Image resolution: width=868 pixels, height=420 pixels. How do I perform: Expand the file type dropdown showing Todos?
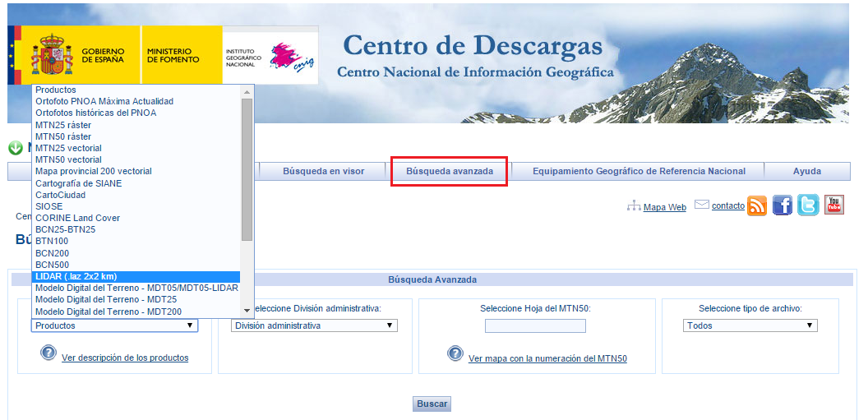(x=750, y=325)
